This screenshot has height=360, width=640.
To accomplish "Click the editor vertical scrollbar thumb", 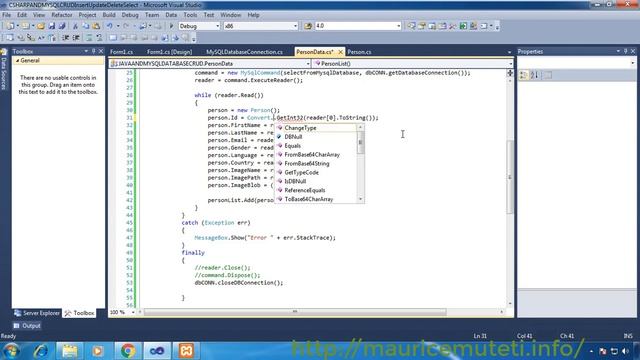I will [510, 177].
